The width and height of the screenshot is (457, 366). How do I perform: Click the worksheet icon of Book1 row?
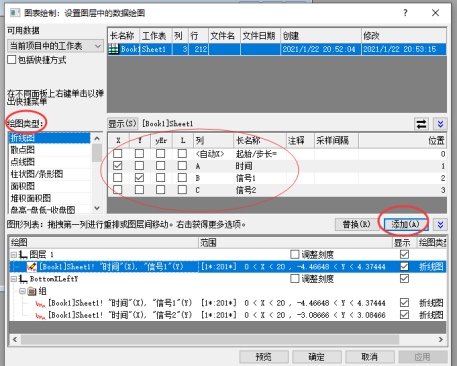point(114,49)
